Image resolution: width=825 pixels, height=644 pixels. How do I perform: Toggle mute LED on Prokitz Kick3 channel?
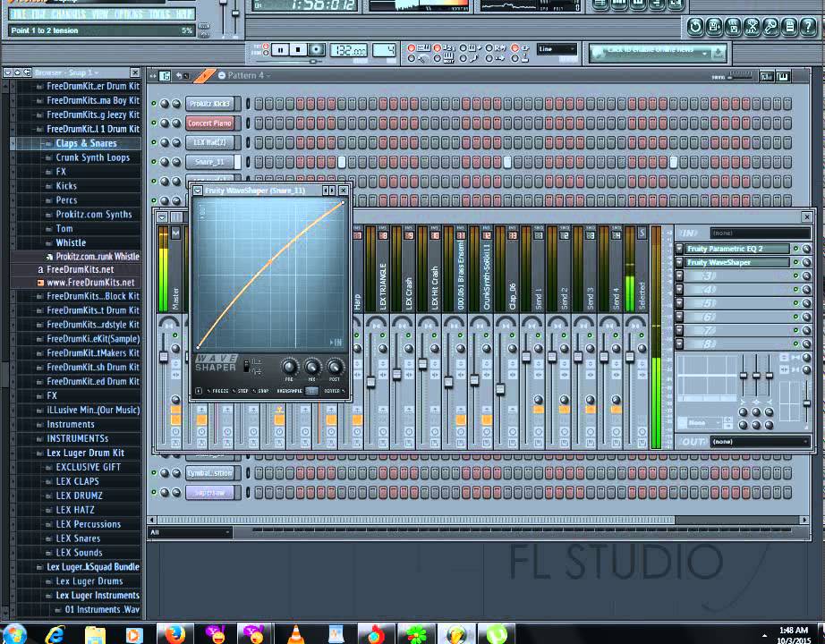coord(154,104)
